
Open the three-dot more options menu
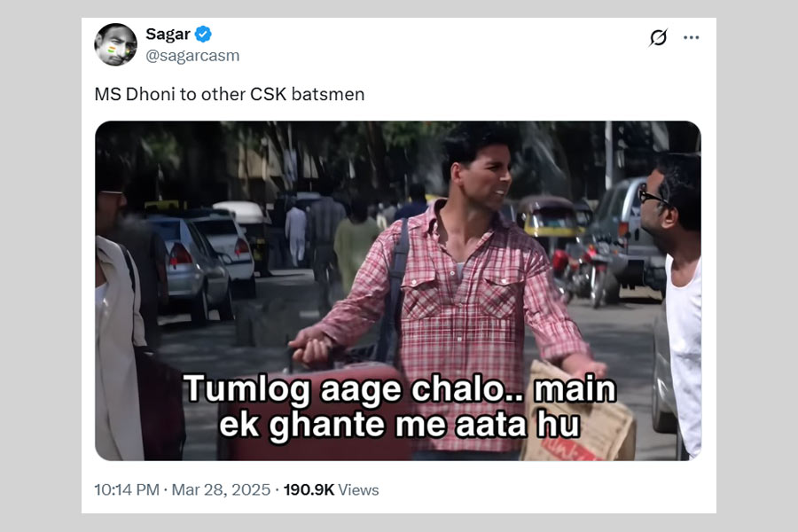pos(691,37)
